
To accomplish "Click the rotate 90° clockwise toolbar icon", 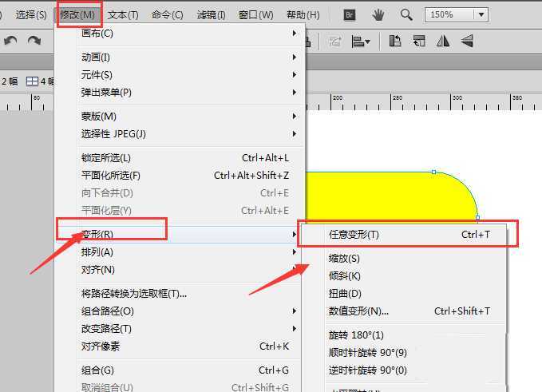I will 418,42.
